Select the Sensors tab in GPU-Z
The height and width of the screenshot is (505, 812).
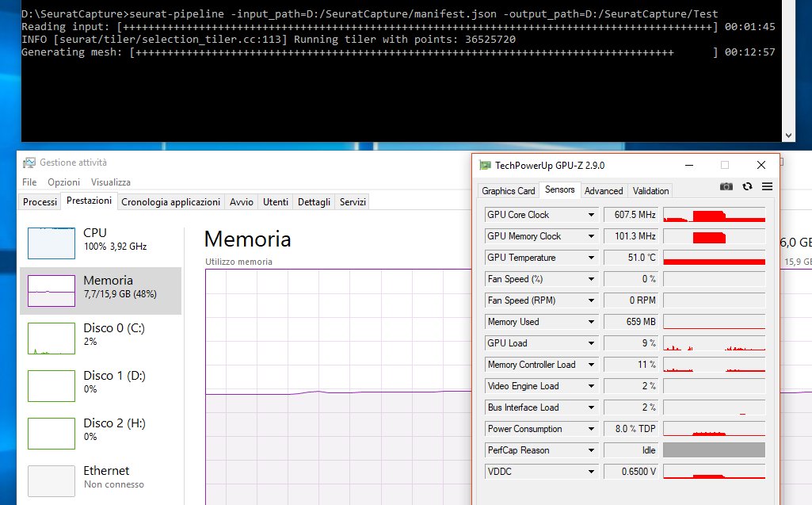tap(560, 189)
